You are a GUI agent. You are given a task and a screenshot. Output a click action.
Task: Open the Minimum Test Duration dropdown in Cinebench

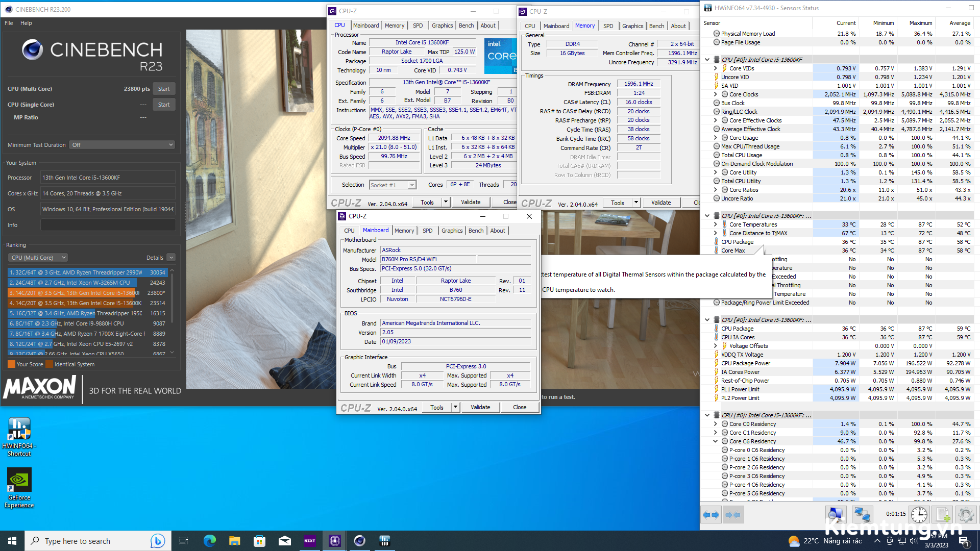(x=122, y=145)
